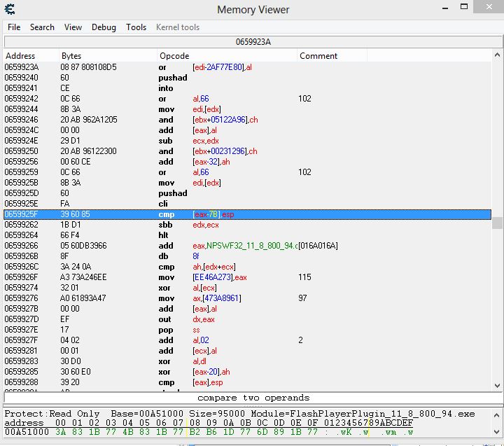The height and width of the screenshot is (446, 504).
Task: Select the add eax,NPSWF32 row at 06599266
Action: (245, 246)
